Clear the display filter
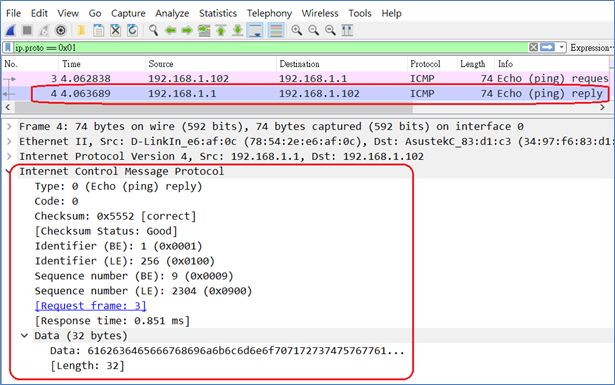The width and height of the screenshot is (615, 385). point(533,47)
